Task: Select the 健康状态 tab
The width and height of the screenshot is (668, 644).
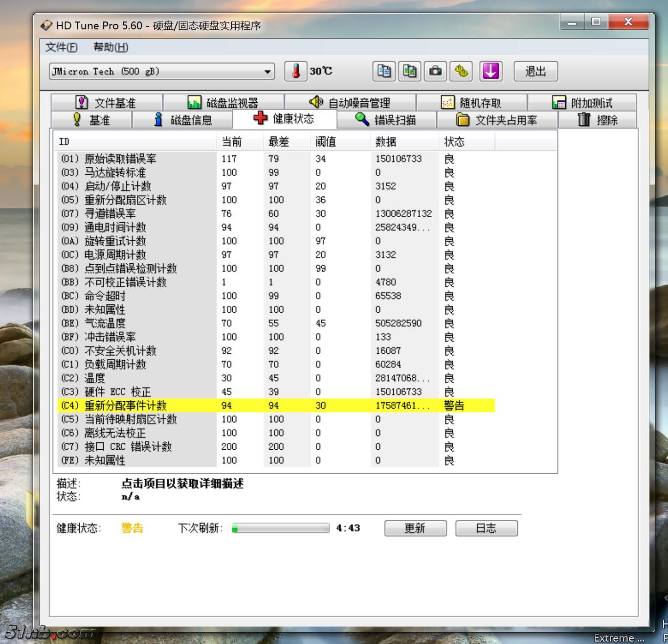Action: tap(285, 118)
